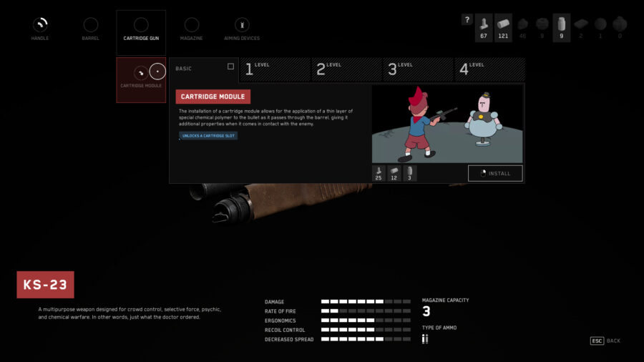Click the Unlocks a Cartridge Slot tag
This screenshot has width=644, height=362.
208,135
